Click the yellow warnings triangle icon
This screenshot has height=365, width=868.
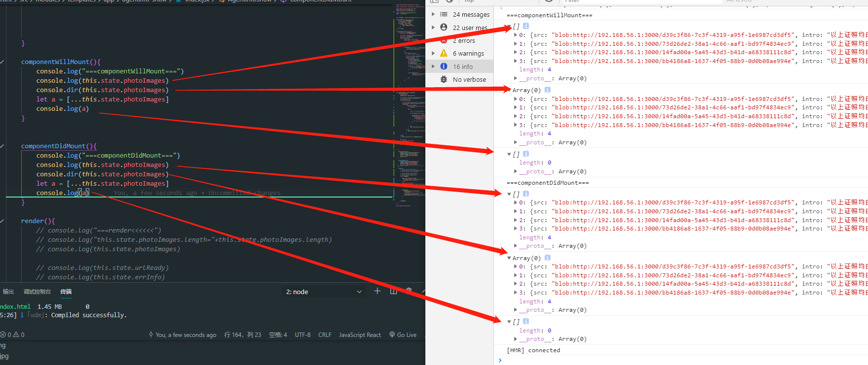444,53
